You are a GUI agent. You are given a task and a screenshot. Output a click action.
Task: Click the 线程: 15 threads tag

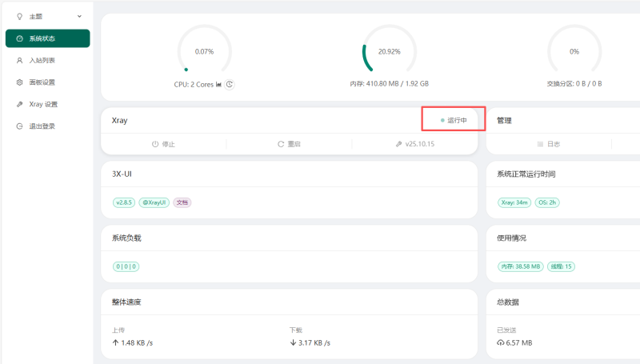562,266
